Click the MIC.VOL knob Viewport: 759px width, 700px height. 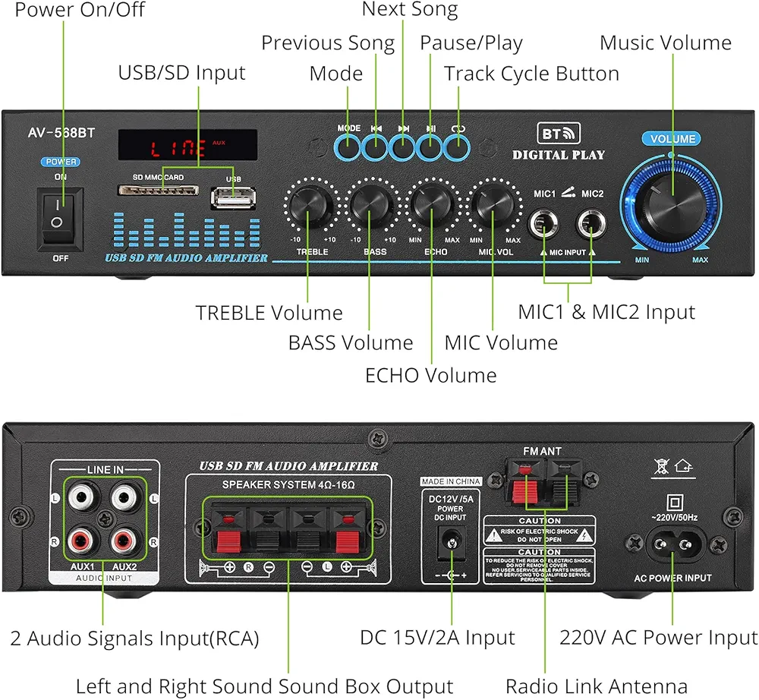(494, 204)
